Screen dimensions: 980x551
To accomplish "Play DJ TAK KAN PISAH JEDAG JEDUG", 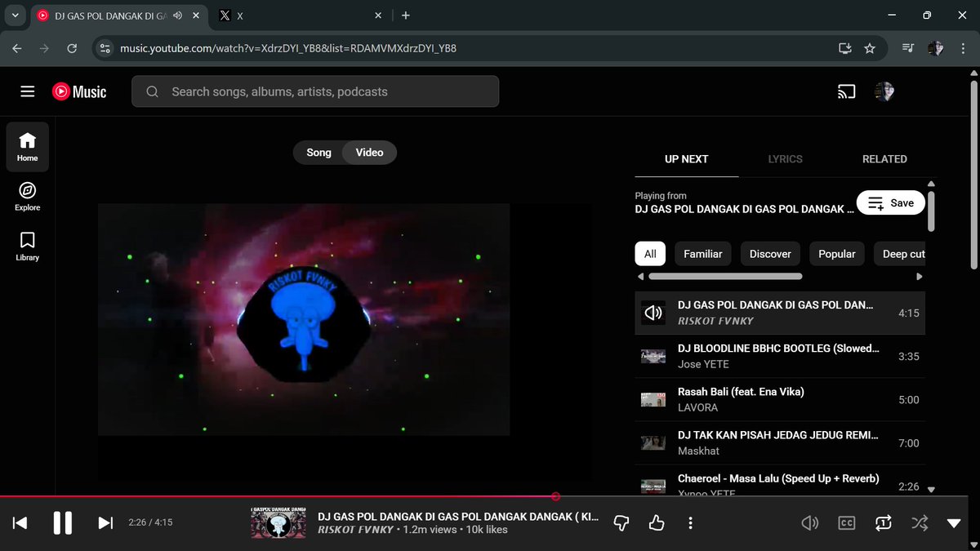I will pos(780,443).
